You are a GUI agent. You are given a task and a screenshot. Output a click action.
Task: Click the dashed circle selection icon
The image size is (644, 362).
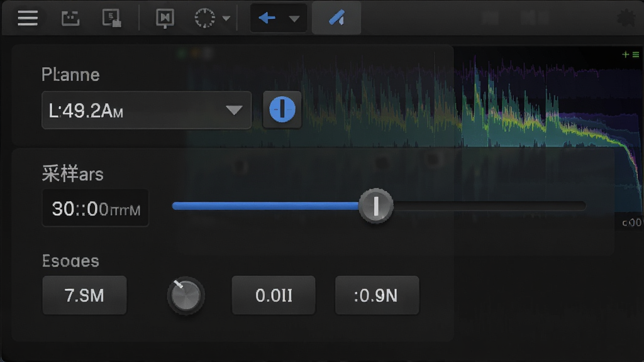[x=204, y=18]
